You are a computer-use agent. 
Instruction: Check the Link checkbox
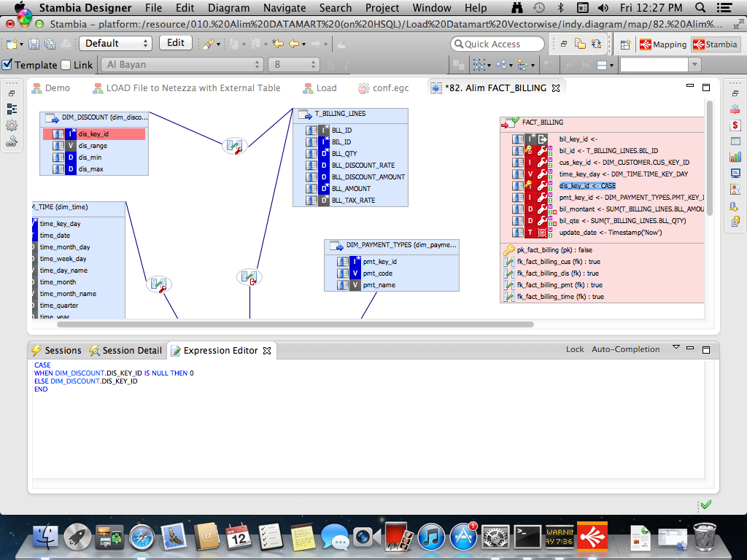(x=66, y=65)
